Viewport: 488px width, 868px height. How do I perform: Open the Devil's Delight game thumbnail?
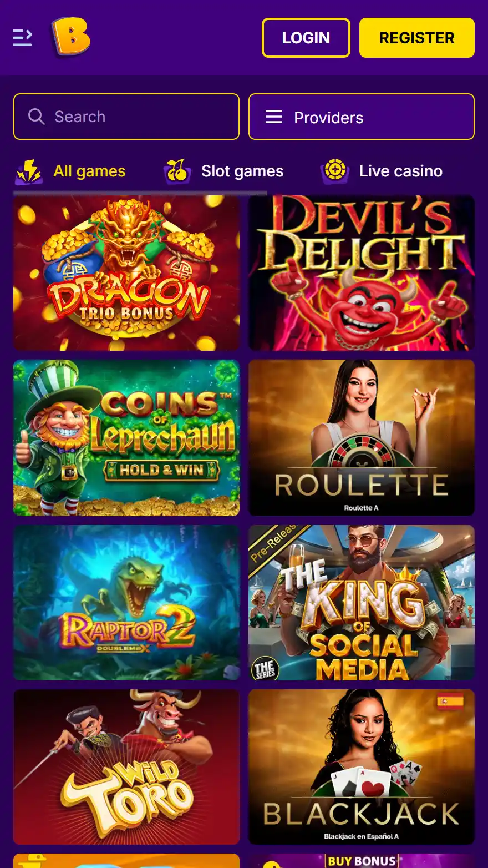pyautogui.click(x=362, y=273)
